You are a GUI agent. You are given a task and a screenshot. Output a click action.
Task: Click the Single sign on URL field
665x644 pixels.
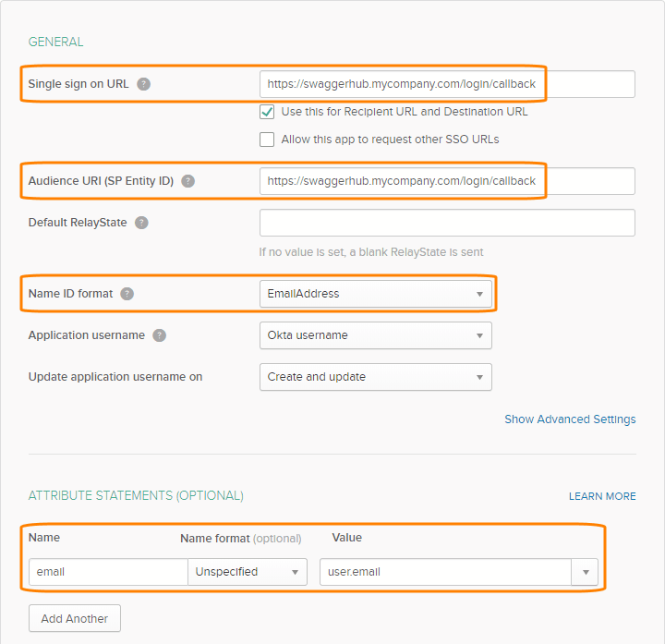pyautogui.click(x=447, y=84)
